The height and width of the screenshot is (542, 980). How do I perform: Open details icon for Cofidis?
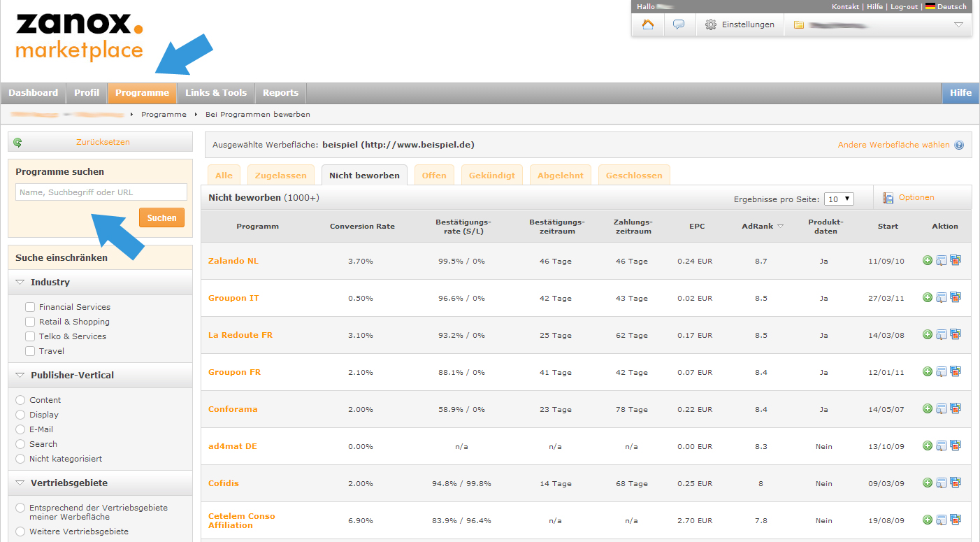click(942, 483)
